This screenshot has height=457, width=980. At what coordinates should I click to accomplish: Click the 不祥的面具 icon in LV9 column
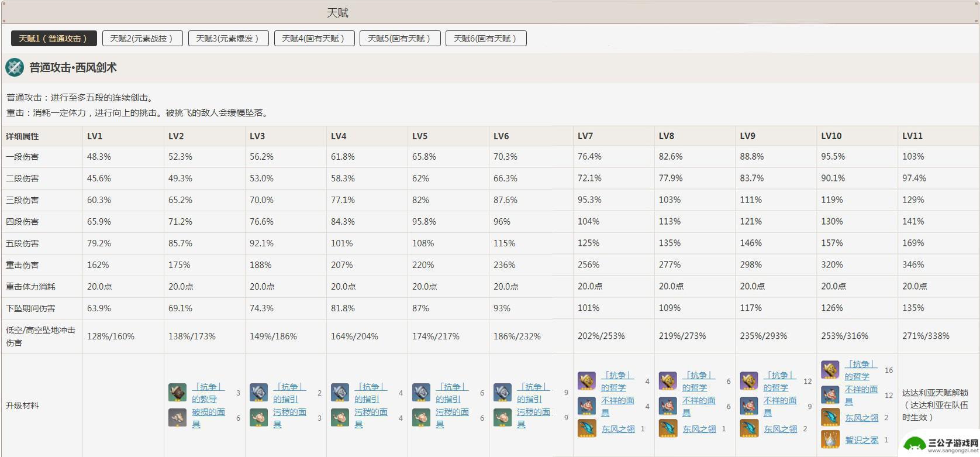click(749, 406)
